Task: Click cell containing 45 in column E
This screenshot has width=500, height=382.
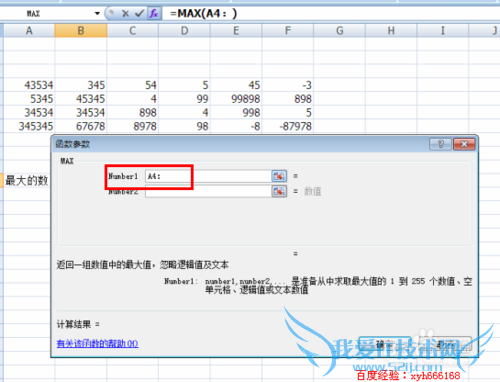Action: point(236,85)
